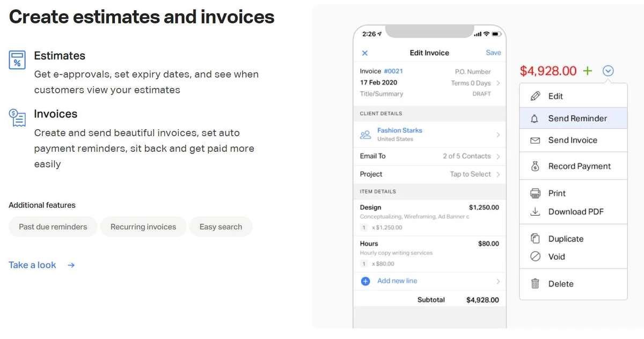Click the money bag Record Payment icon
The height and width of the screenshot is (339, 644).
pos(535,166)
